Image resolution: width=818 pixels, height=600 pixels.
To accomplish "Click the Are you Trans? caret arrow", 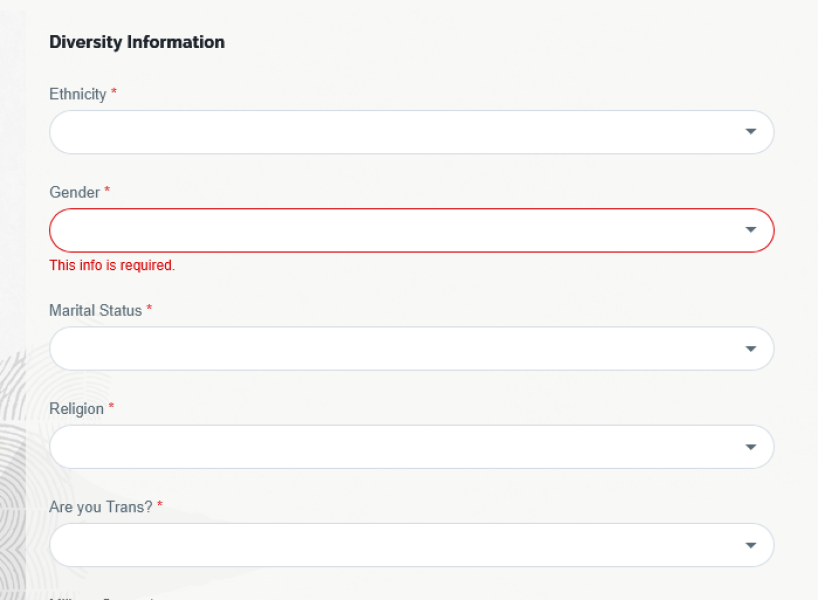I will pyautogui.click(x=750, y=545).
